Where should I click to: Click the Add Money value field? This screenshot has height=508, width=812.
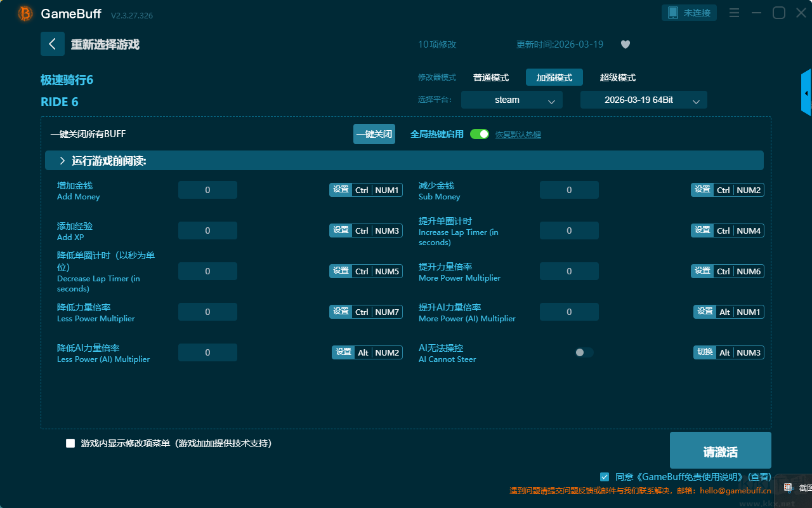(207, 190)
